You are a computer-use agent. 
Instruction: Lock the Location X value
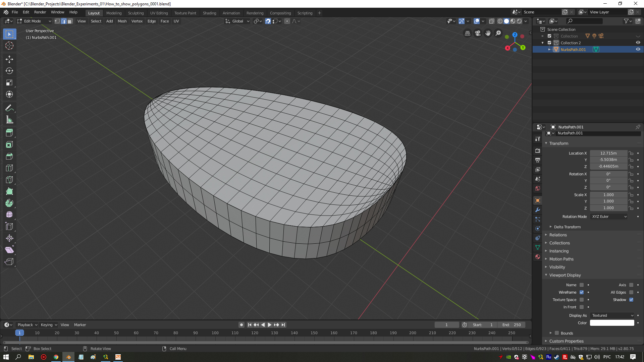point(631,153)
